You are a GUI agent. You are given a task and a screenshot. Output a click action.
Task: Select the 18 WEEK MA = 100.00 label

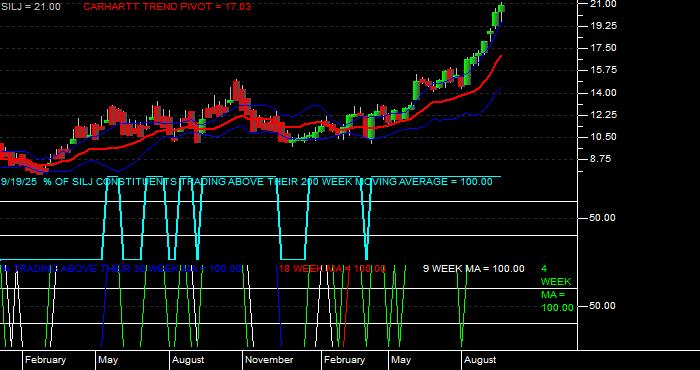(x=332, y=269)
